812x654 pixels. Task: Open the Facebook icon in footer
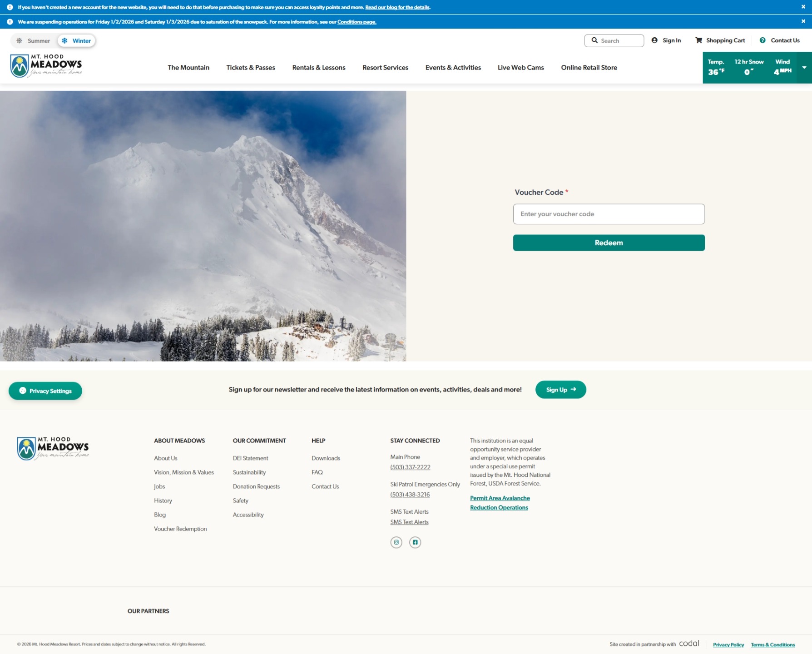click(x=415, y=542)
